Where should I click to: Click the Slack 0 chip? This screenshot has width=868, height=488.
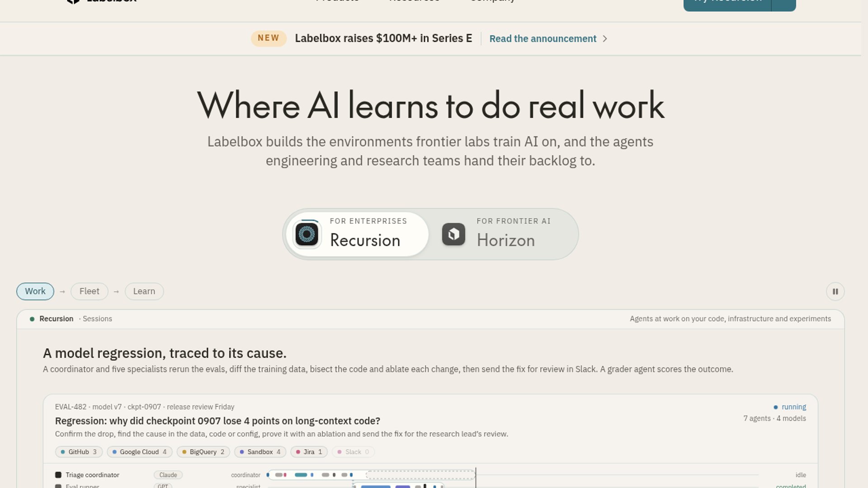tap(353, 452)
